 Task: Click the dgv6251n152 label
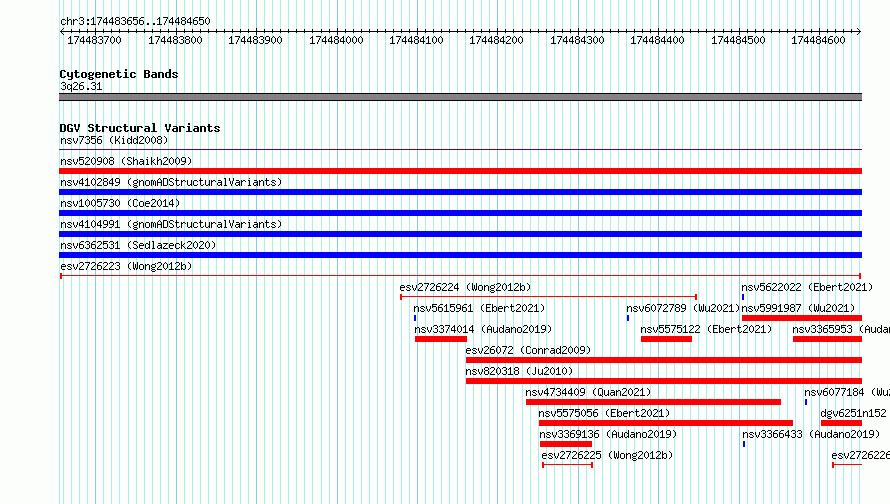point(854,413)
